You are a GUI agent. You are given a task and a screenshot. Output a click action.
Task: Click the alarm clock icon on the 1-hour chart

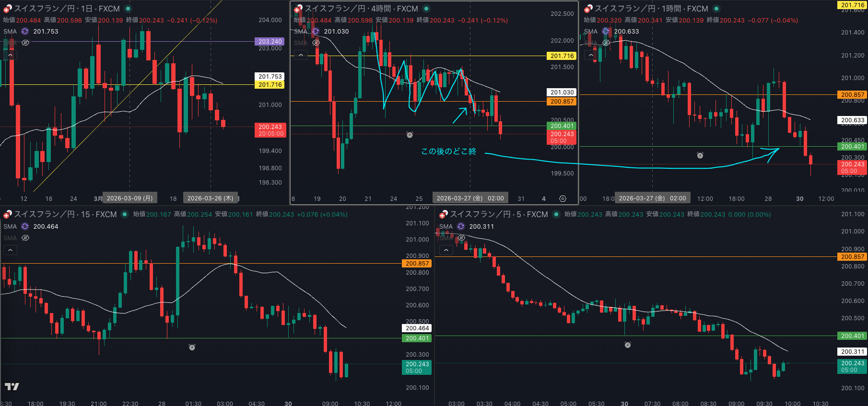(700, 155)
